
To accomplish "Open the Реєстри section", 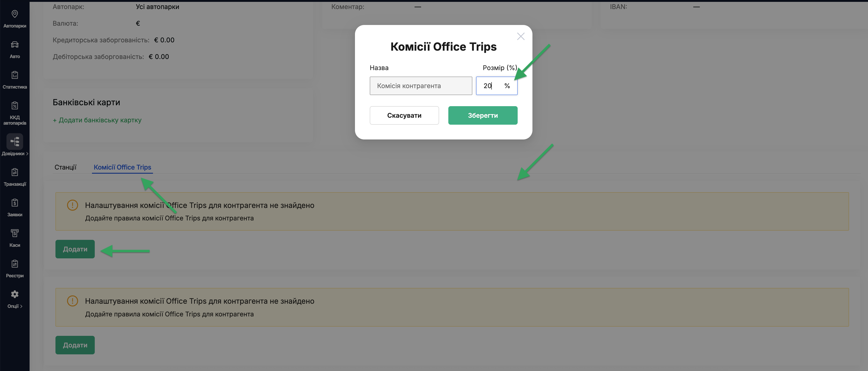I will [15, 269].
